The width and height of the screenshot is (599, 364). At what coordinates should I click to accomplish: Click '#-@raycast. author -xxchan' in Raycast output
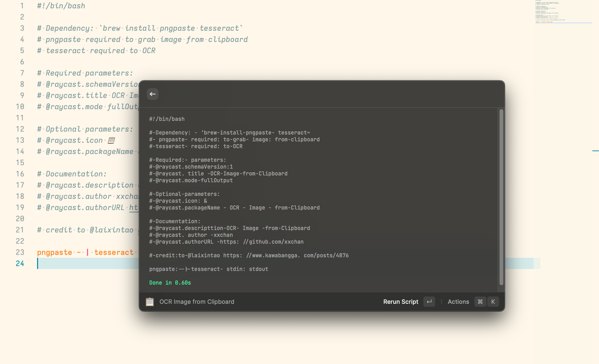pos(191,235)
